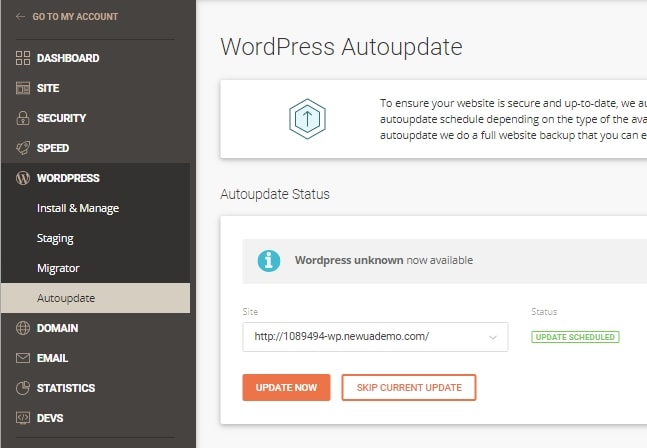This screenshot has height=448, width=647.
Task: Open the Dashboard menu item
Action: (x=68, y=58)
